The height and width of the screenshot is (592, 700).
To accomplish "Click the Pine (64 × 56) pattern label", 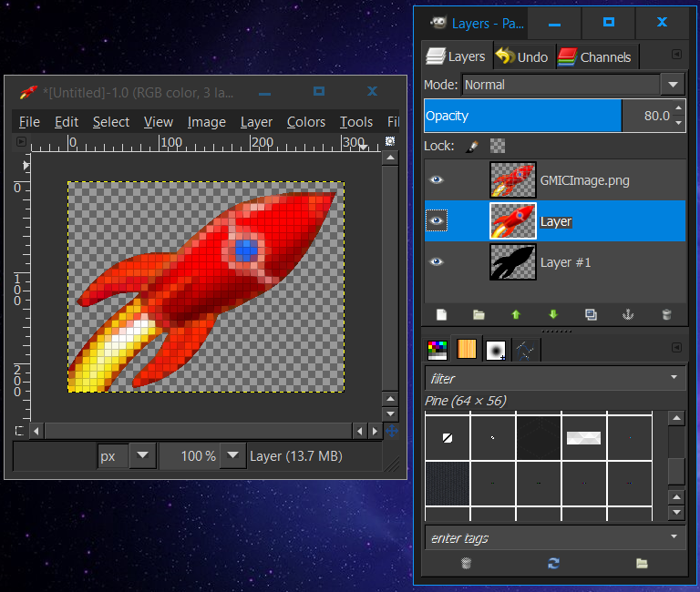I will click(466, 401).
